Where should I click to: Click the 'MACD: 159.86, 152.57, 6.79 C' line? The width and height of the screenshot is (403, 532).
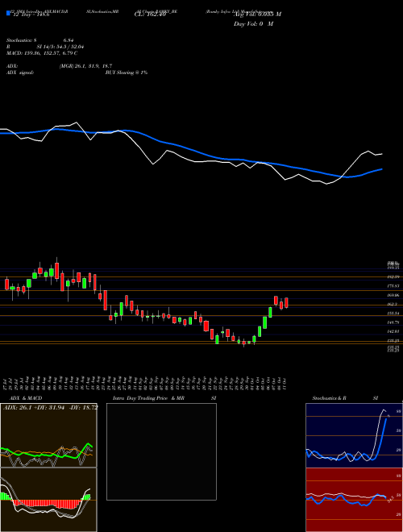42,53
